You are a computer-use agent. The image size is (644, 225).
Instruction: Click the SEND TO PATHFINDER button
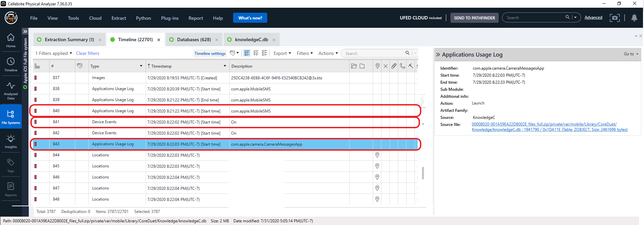coord(474,18)
